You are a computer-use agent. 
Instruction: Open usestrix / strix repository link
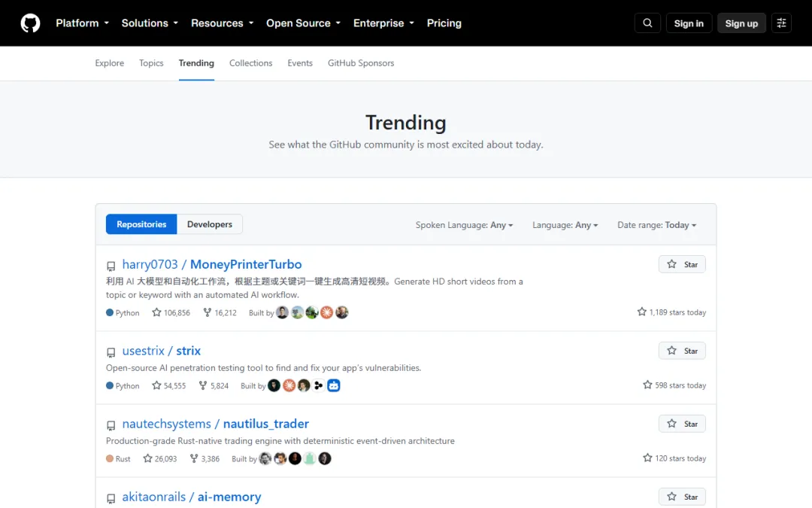click(x=162, y=351)
